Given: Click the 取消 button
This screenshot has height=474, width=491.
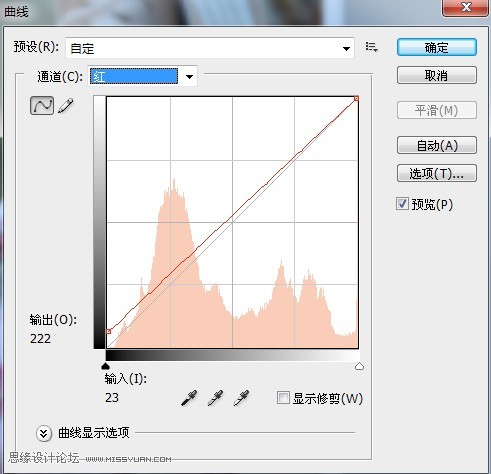Looking at the screenshot, I should [x=437, y=75].
